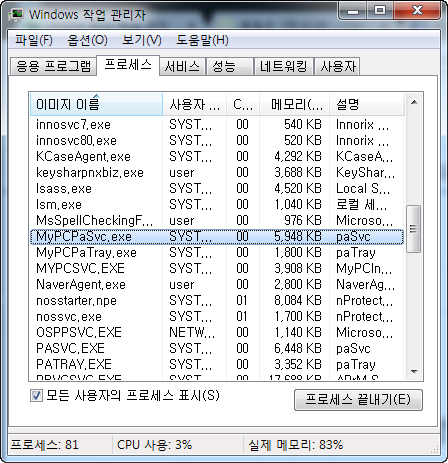
Task: Select NaverAgent.exe process
Action: (x=217, y=285)
